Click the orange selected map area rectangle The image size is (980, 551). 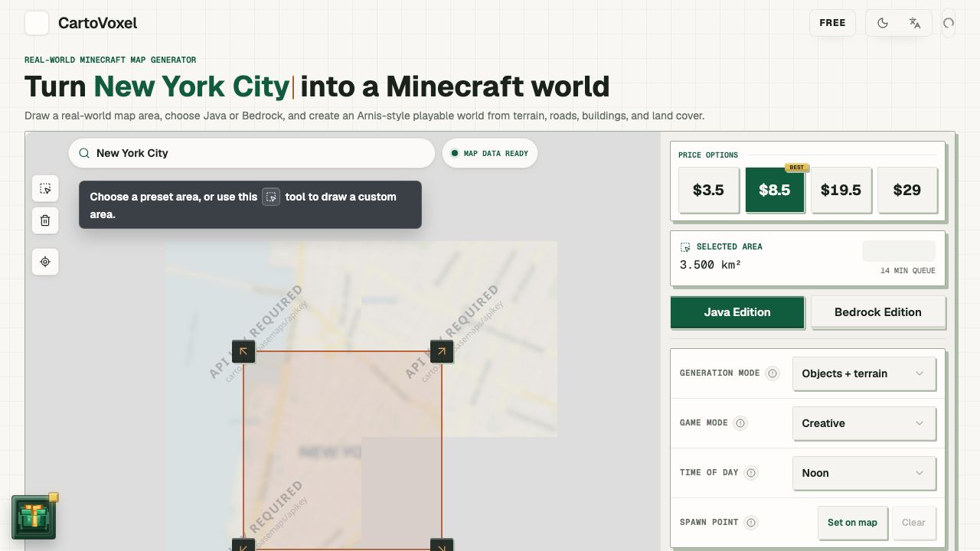[x=342, y=450]
